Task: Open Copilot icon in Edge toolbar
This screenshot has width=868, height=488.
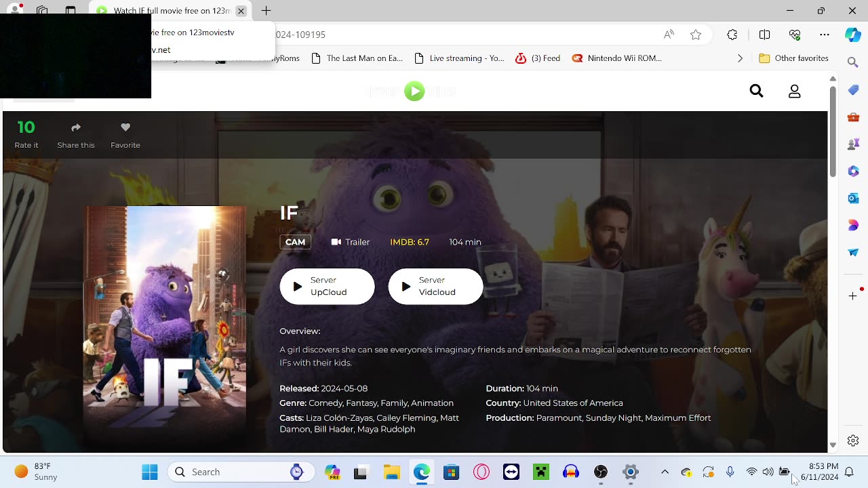Action: tap(853, 35)
